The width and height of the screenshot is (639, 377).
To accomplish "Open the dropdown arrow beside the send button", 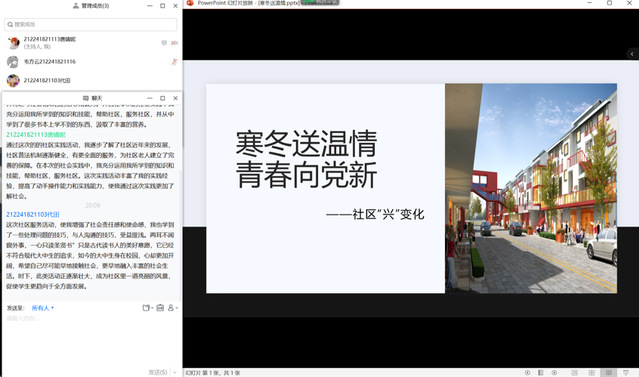I will pos(175,372).
